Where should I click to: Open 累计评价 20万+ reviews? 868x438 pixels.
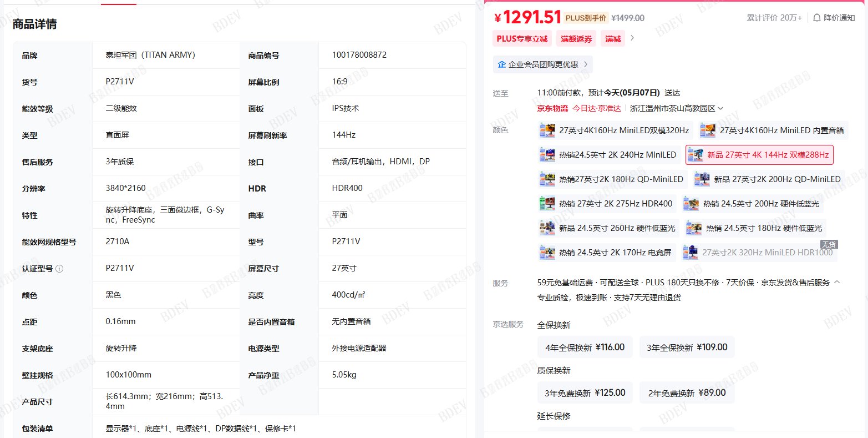[774, 18]
